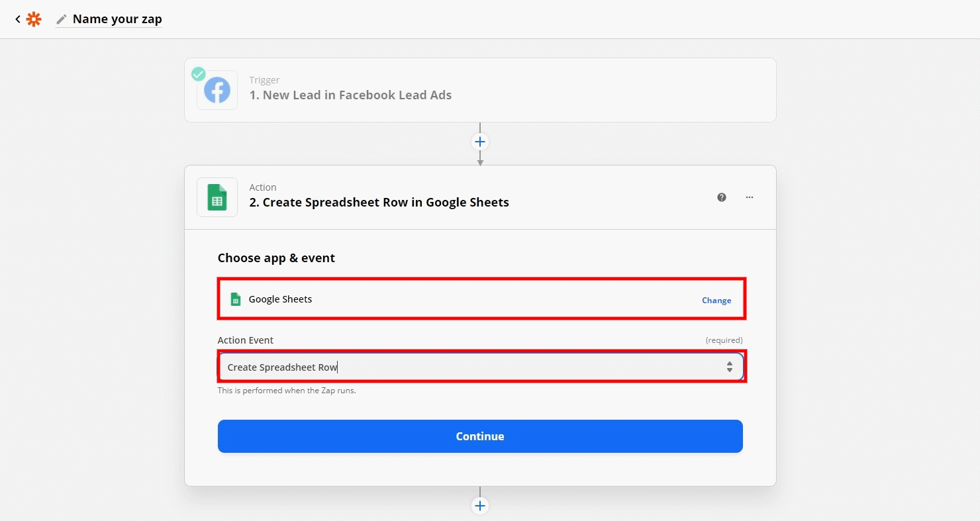
Task: Go back using the arrow beside Zapier logo
Action: 18,19
